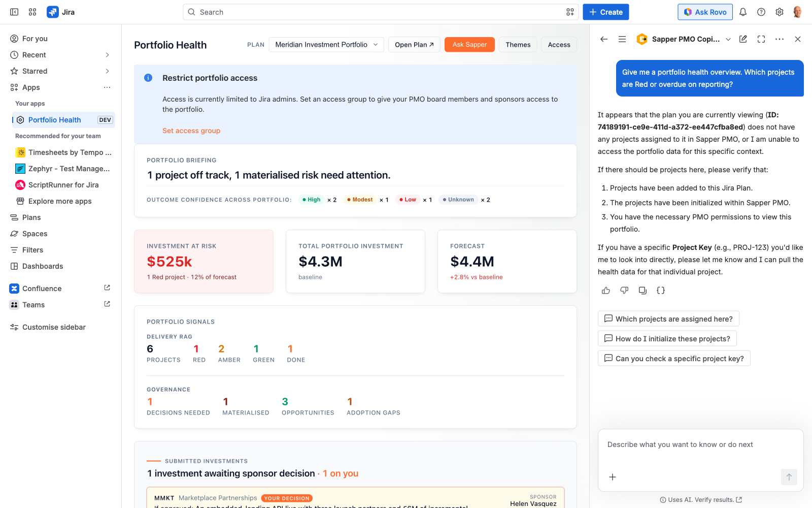
Task: Click the Forecast $4.4M card
Action: [507, 262]
